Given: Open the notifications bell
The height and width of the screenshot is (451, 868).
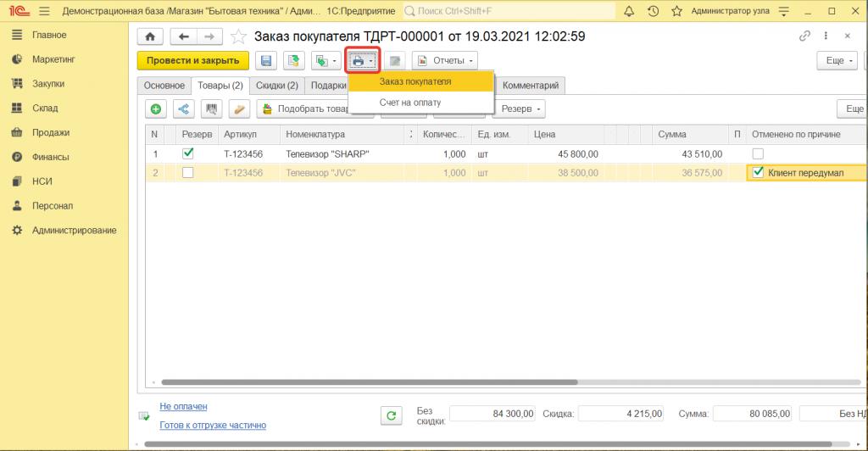Looking at the screenshot, I should coord(629,11).
